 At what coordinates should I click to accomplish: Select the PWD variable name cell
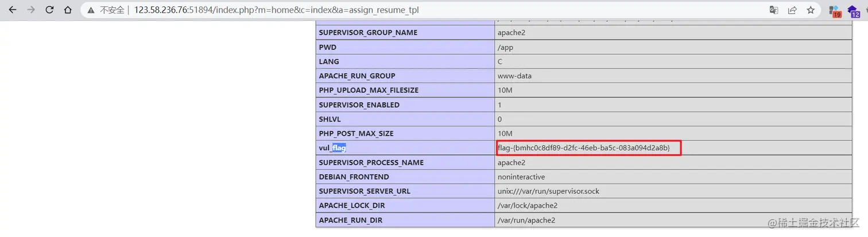[405, 47]
